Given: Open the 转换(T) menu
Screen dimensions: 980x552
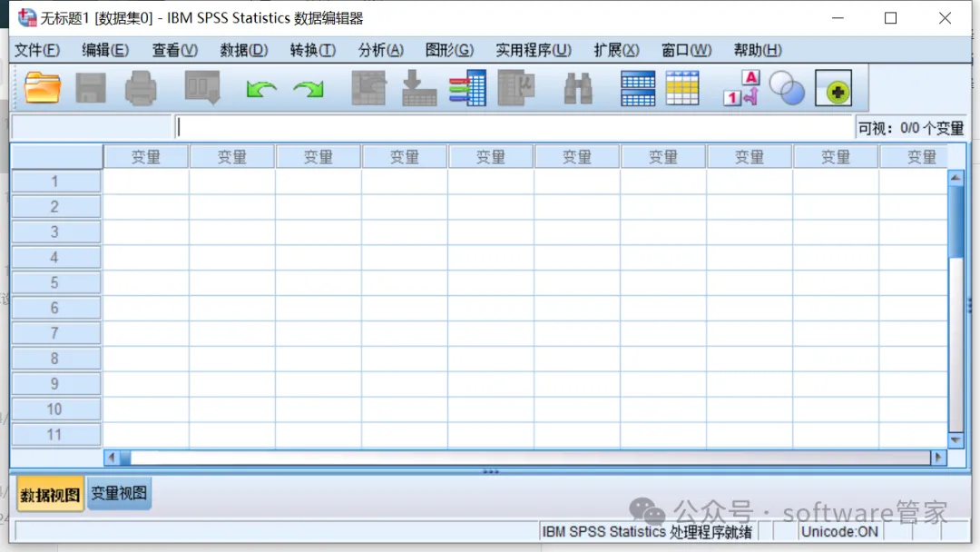Looking at the screenshot, I should (312, 50).
